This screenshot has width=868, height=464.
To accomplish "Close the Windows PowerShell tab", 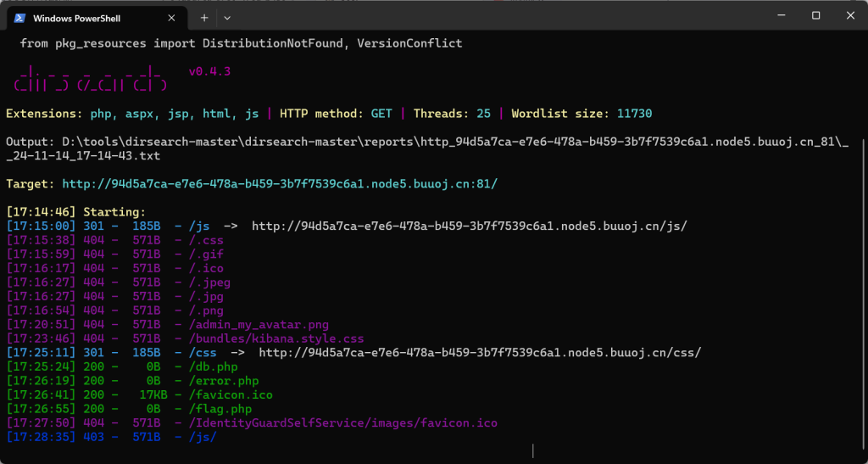I will (171, 18).
